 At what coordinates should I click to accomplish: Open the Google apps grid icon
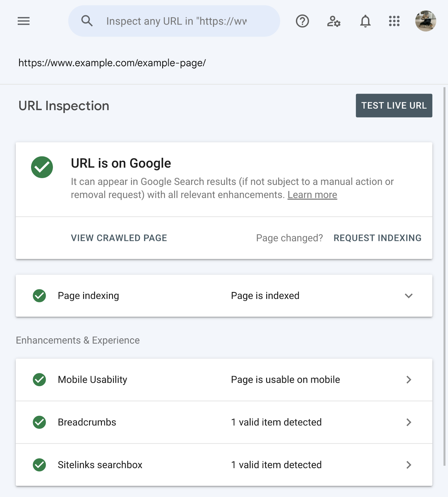tap(394, 21)
